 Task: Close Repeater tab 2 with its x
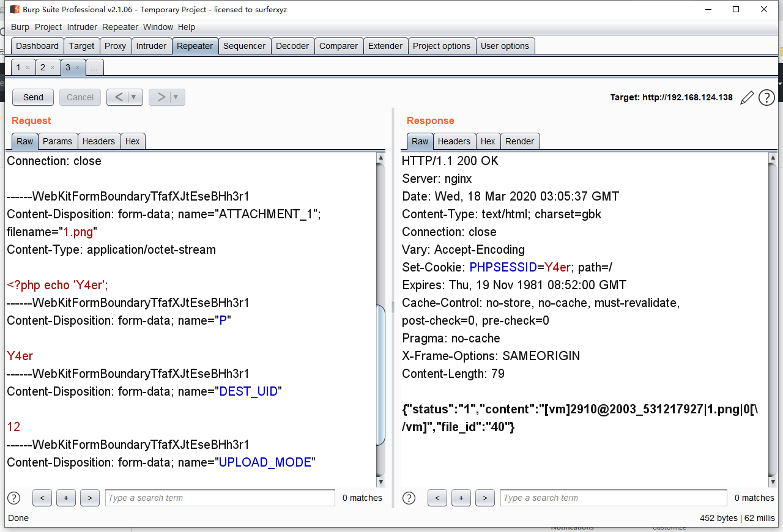click(x=53, y=68)
